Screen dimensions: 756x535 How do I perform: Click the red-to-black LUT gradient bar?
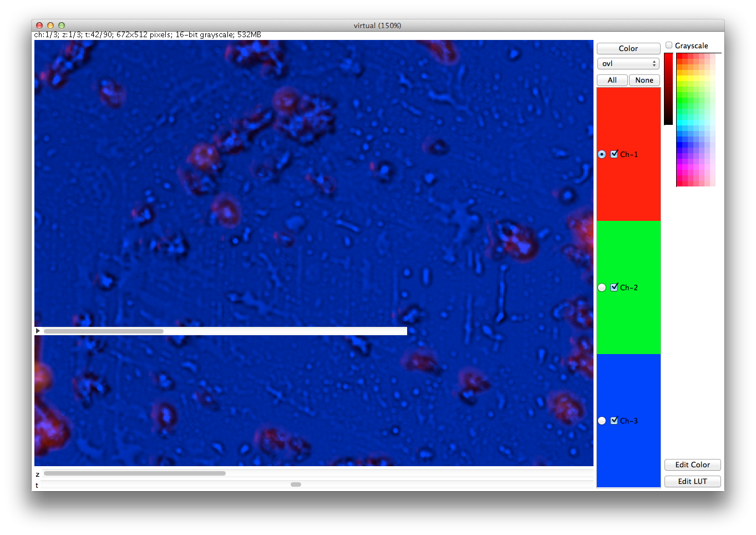click(668, 89)
